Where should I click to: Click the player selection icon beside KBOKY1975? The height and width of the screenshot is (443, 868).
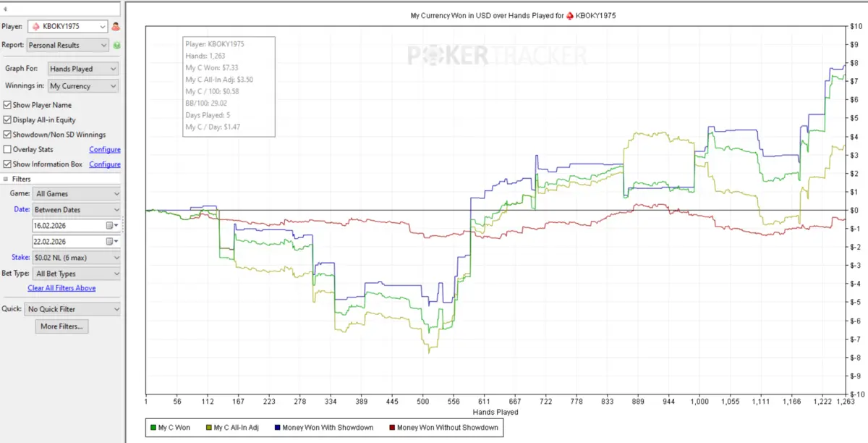click(116, 27)
